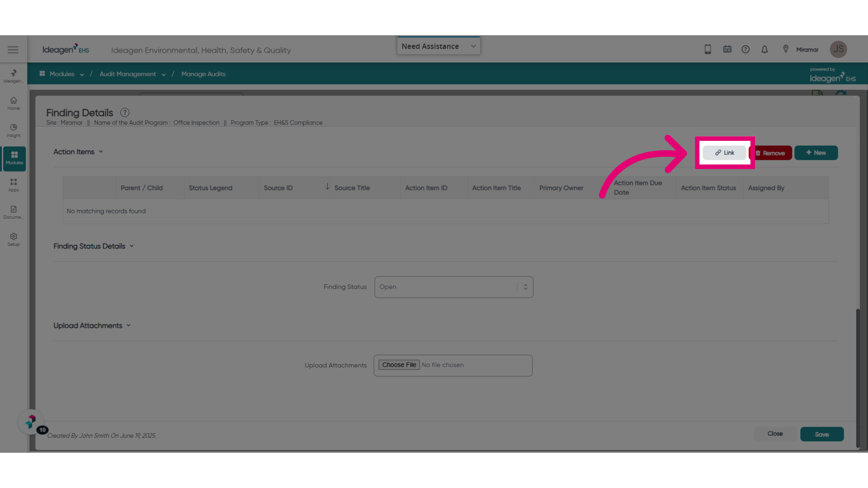Open Apps in the sidebar
868x488 pixels.
click(x=14, y=185)
